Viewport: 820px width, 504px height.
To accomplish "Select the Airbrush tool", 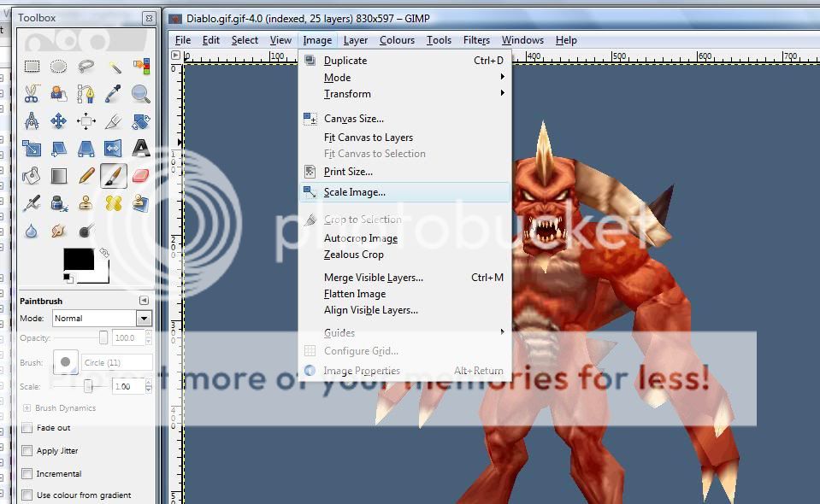I will pyautogui.click(x=32, y=202).
